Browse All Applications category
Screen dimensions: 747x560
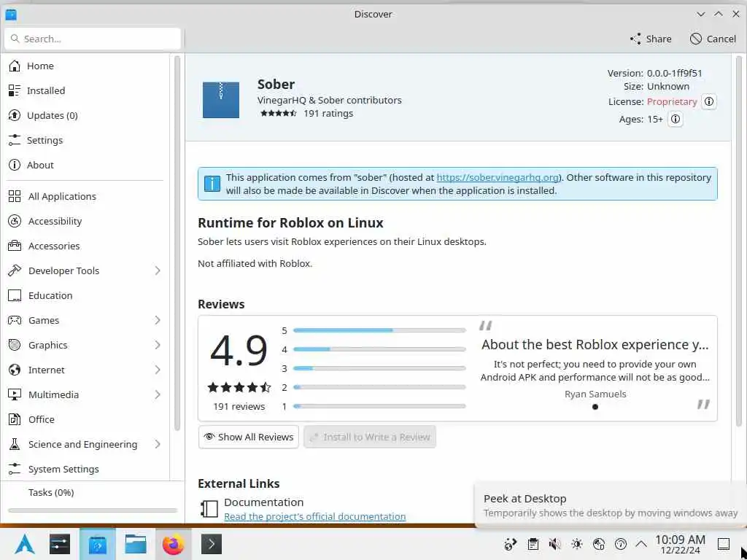coord(86,196)
